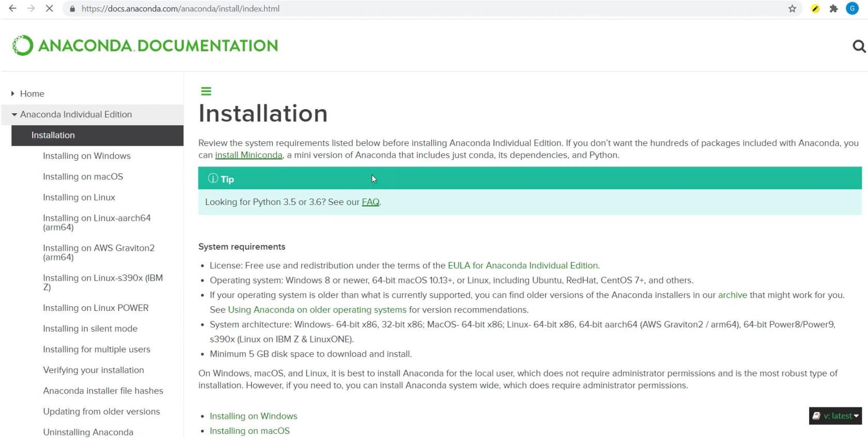Open Uninstalling Anaconda sidebar item
Image resolution: width=868 pixels, height=438 pixels.
88,432
